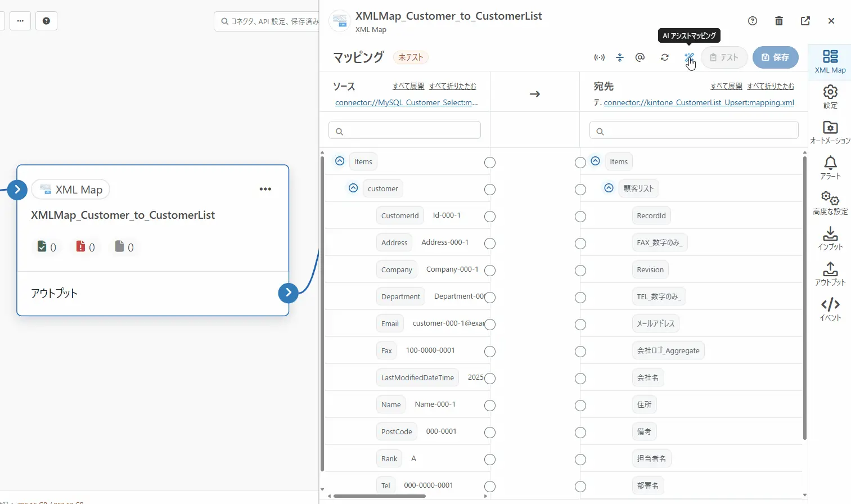Select the TEL_数字のみ_ destination field
Image resolution: width=851 pixels, height=504 pixels.
659,296
